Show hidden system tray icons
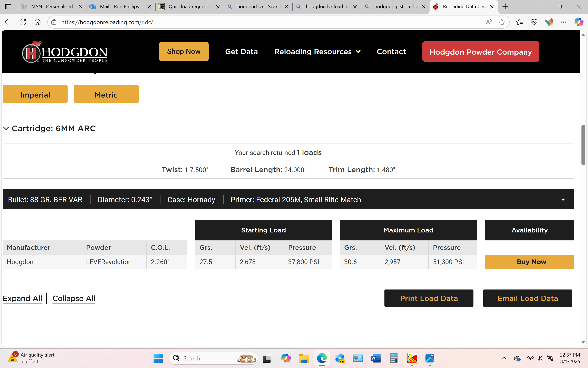588x368 pixels. click(x=504, y=358)
